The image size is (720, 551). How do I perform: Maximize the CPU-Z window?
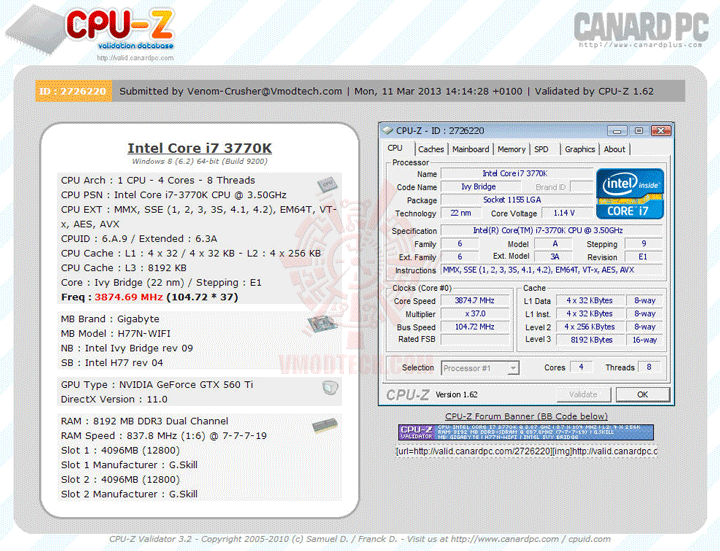tap(638, 131)
